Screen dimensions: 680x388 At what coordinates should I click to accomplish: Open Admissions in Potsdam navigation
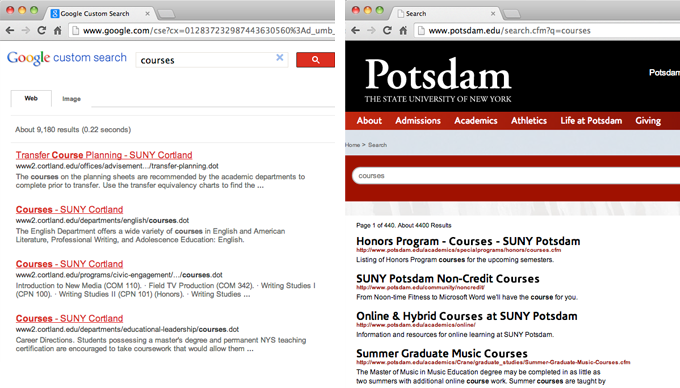point(418,121)
